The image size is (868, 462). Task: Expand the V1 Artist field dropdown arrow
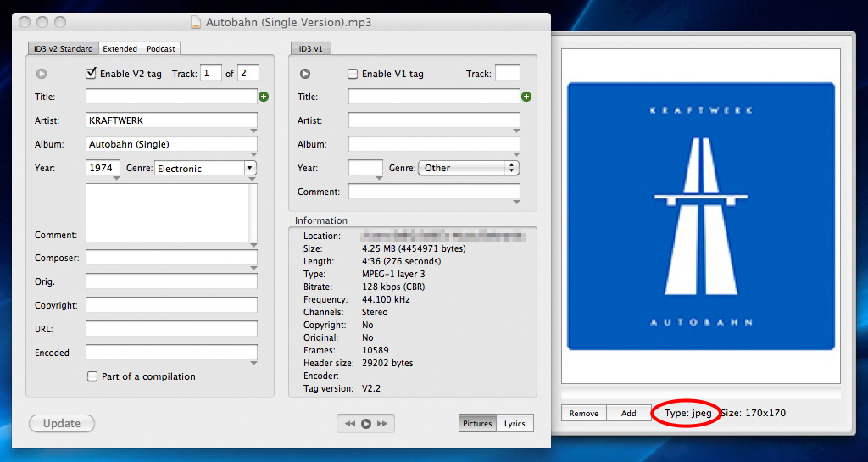[516, 131]
